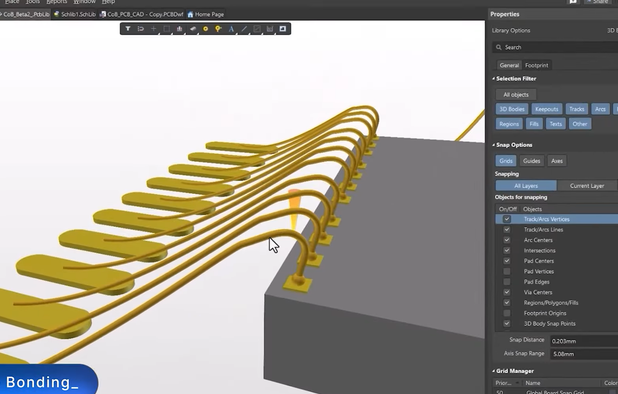Open the Schlib1.SchLib document tab

(x=75, y=14)
